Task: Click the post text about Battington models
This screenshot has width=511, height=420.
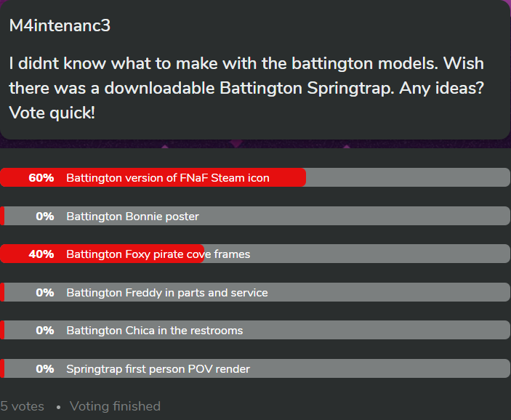Action: (x=247, y=89)
